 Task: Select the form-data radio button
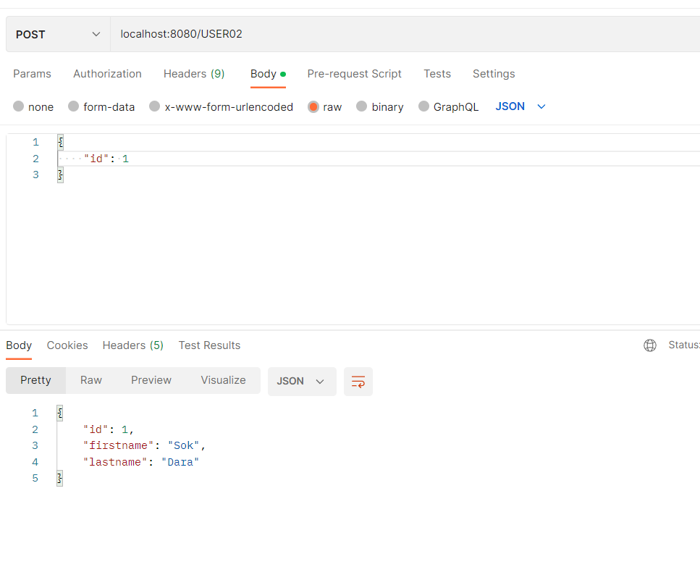[x=73, y=106]
